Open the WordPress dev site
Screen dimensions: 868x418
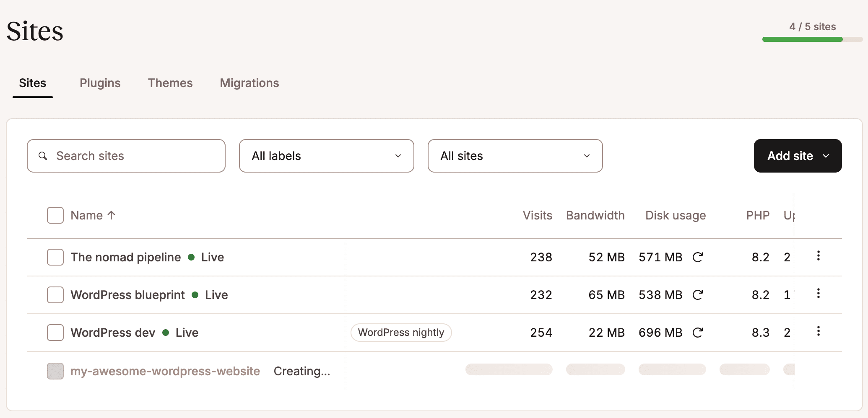[113, 333]
